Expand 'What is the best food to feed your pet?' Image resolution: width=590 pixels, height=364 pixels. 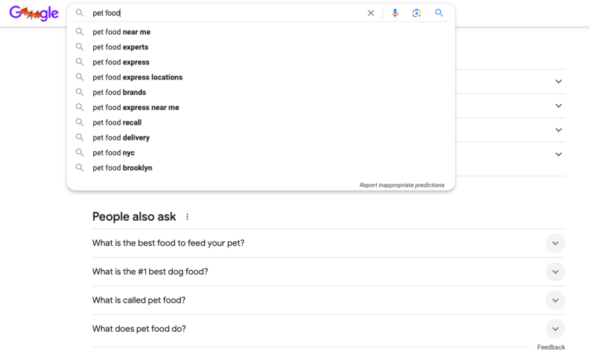(x=555, y=243)
